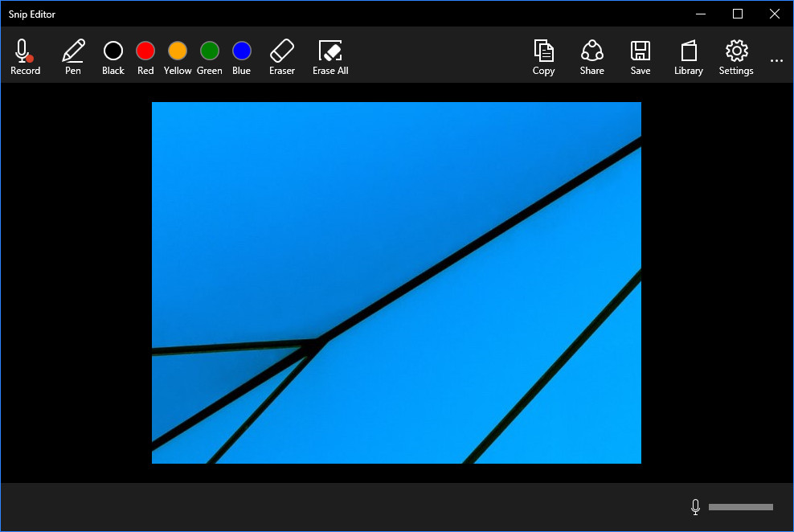Select the Pen tool

click(x=73, y=57)
